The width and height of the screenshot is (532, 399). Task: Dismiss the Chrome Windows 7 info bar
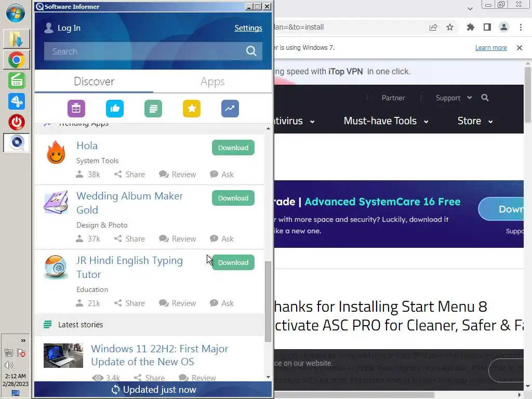(520, 47)
